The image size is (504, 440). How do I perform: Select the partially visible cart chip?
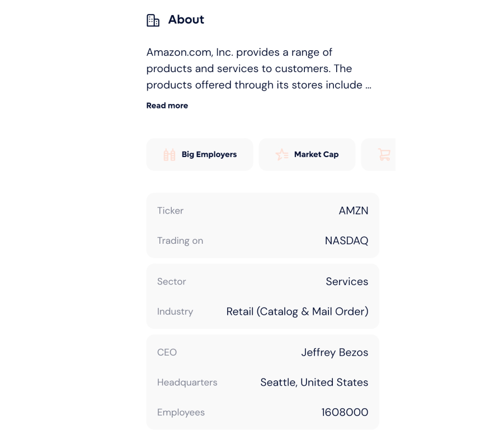[378, 154]
